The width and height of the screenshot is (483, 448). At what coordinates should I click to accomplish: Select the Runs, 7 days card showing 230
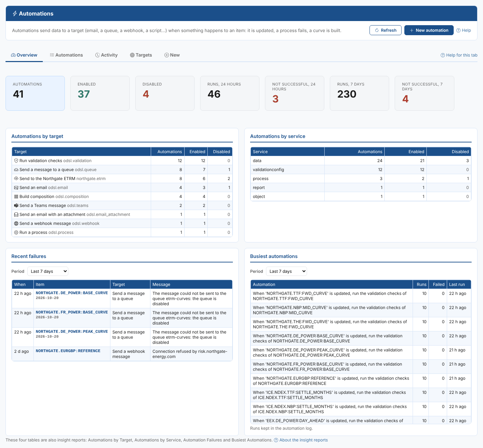[x=359, y=93]
